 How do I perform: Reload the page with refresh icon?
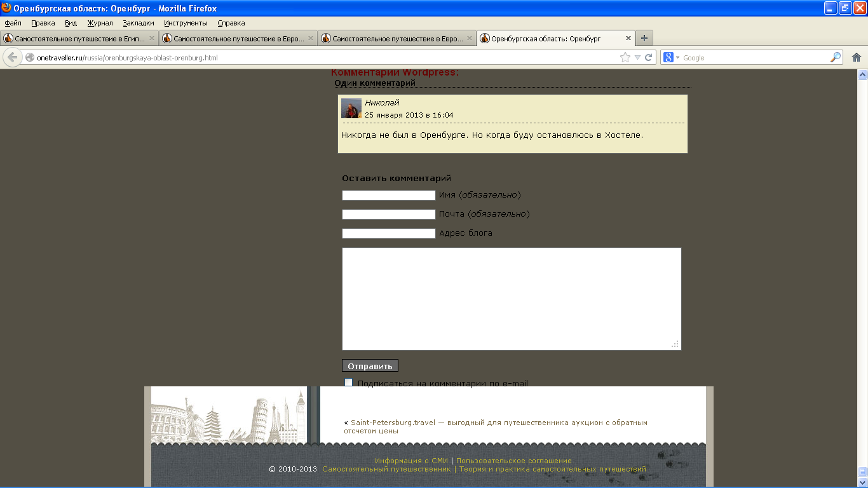[x=649, y=57]
